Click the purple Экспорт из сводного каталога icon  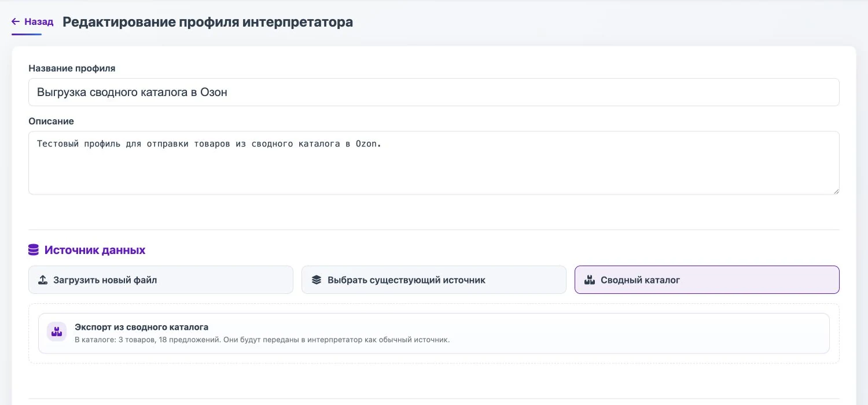pyautogui.click(x=57, y=332)
